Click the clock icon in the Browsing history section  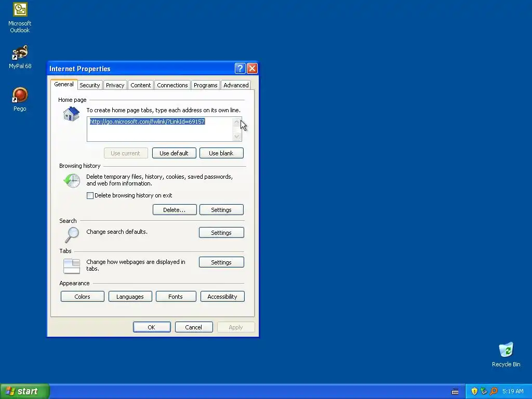pyautogui.click(x=72, y=180)
